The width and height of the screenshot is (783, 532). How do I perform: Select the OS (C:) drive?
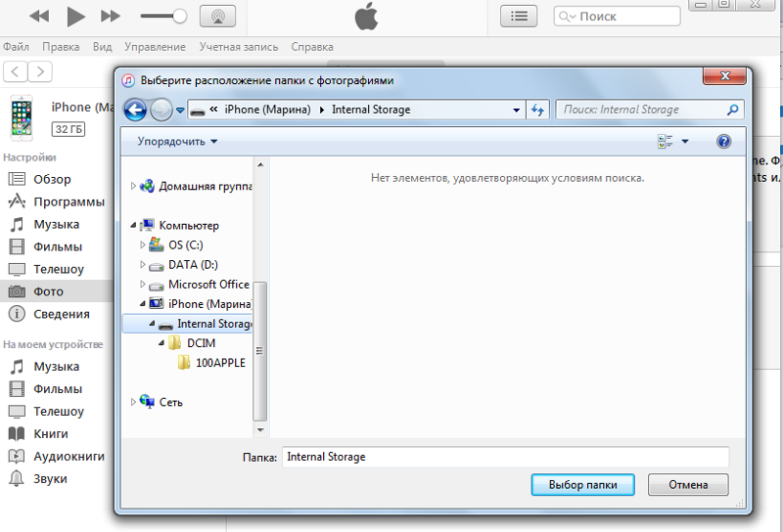(186, 245)
